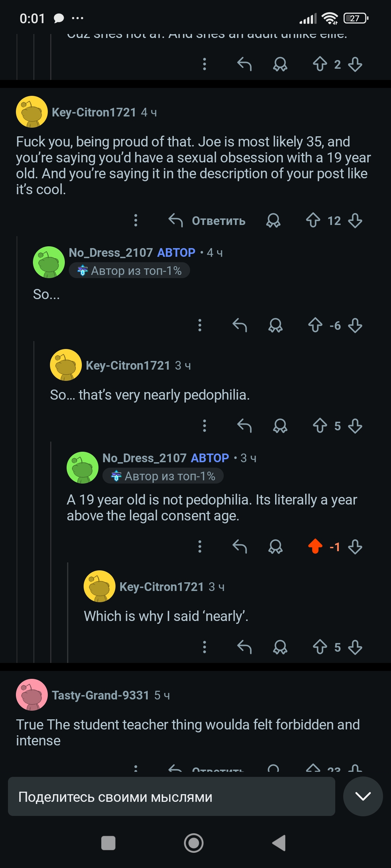Viewport: 391px width, 868px height.
Task: Award icon on the 12-point comment
Action: click(273, 220)
